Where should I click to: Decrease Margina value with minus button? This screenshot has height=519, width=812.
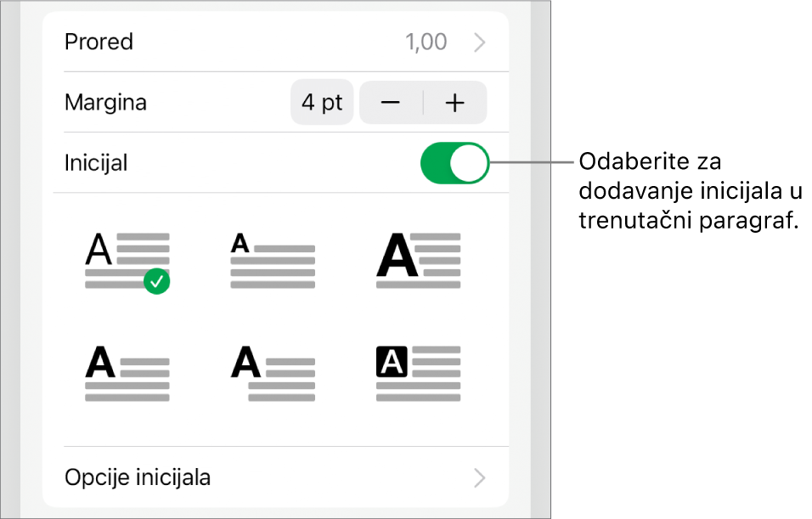(x=391, y=103)
